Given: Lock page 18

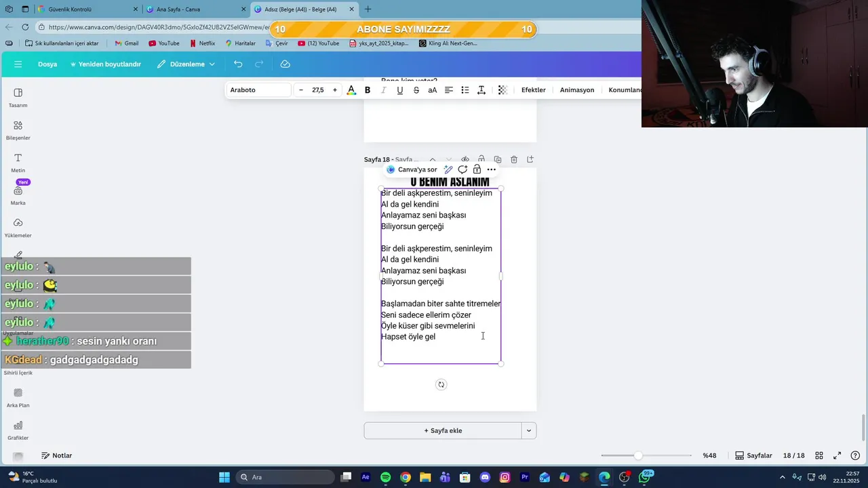Looking at the screenshot, I should coord(481,160).
